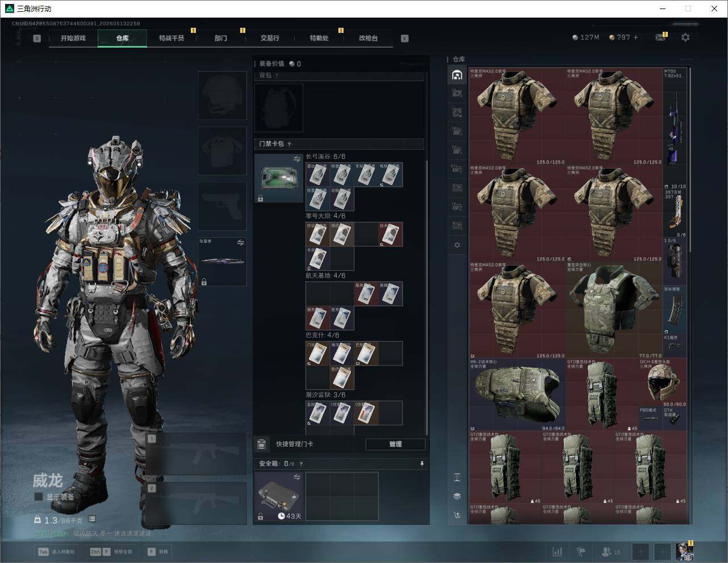Click the quick manage keycard icon

262,444
